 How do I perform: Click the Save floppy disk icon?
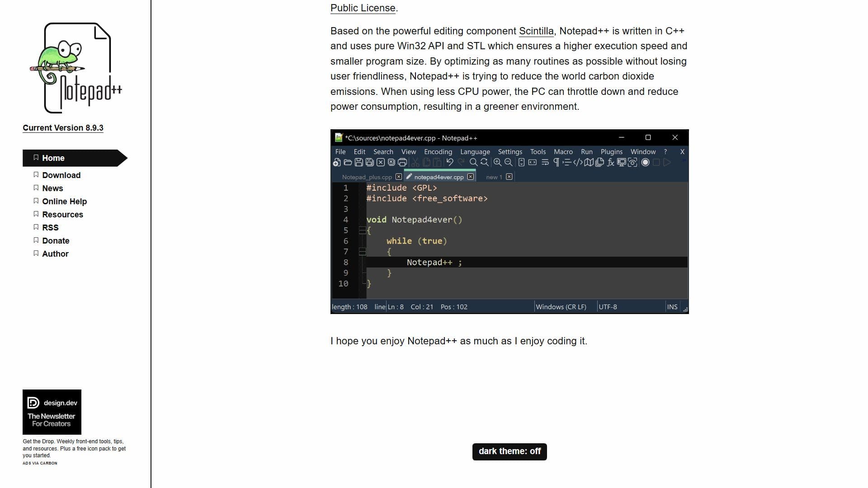359,162
